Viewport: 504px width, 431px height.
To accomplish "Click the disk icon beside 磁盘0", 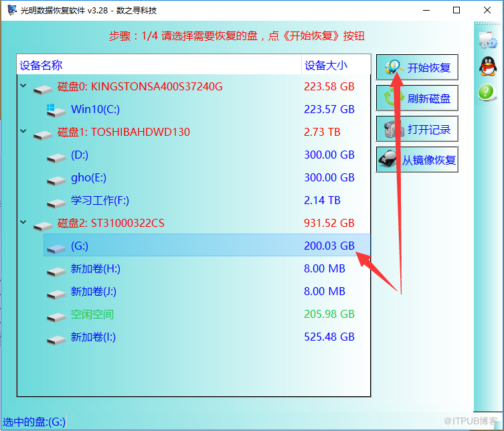I will point(42,90).
